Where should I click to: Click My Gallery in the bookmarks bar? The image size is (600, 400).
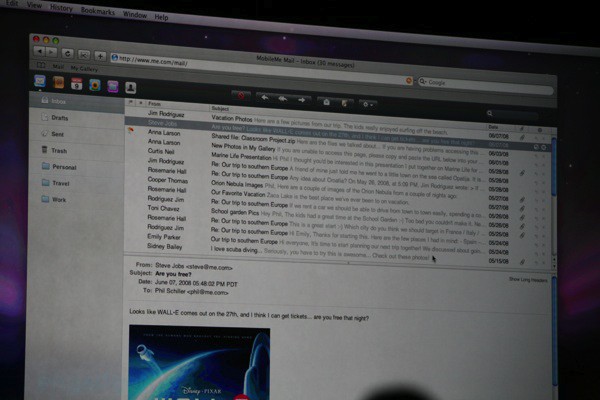click(84, 69)
